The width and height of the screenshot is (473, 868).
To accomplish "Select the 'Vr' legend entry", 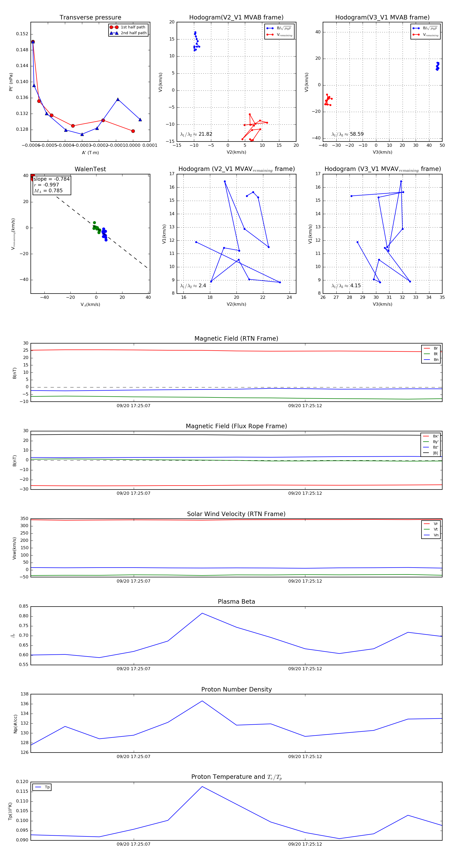I will pos(431,524).
